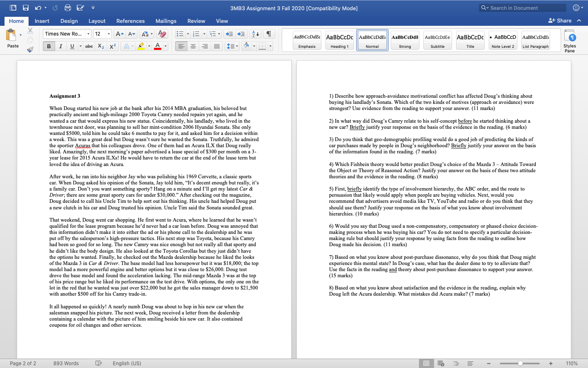The image size is (588, 368).
Task: Apply the Subtitle style
Action: click(x=438, y=40)
